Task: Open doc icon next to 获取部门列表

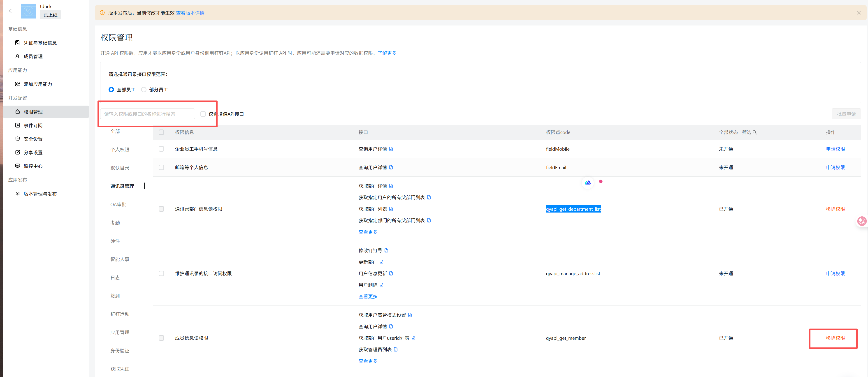Action: [x=391, y=209]
